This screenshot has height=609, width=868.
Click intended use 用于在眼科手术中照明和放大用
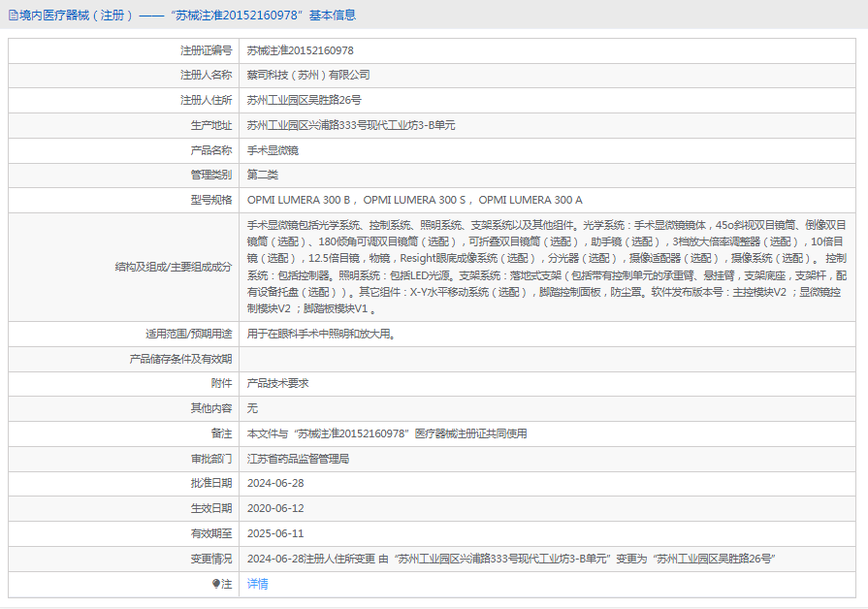pos(321,334)
